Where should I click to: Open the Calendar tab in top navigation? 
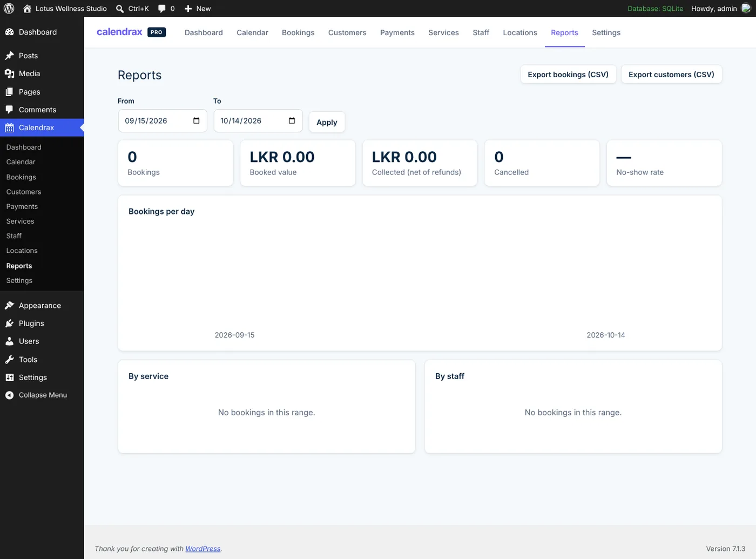pyautogui.click(x=252, y=32)
